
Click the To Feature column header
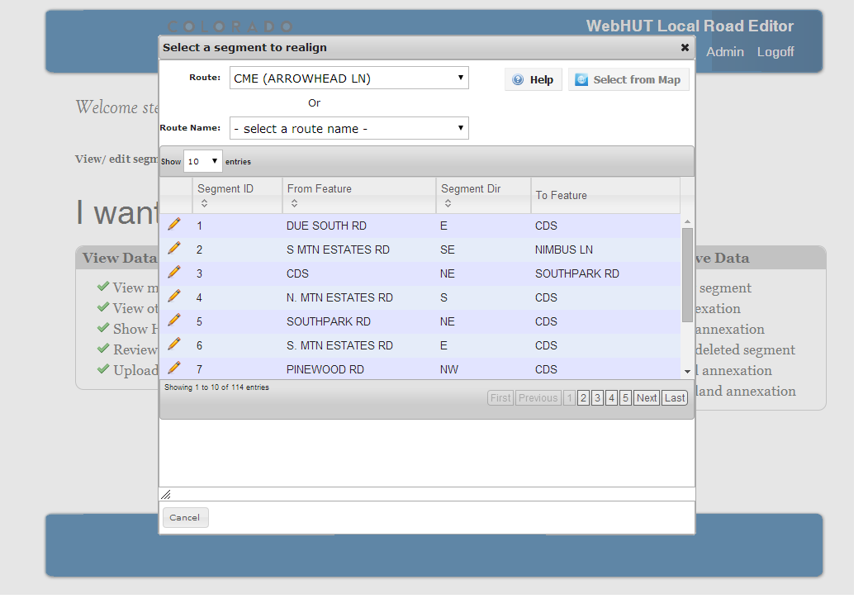[x=605, y=196]
